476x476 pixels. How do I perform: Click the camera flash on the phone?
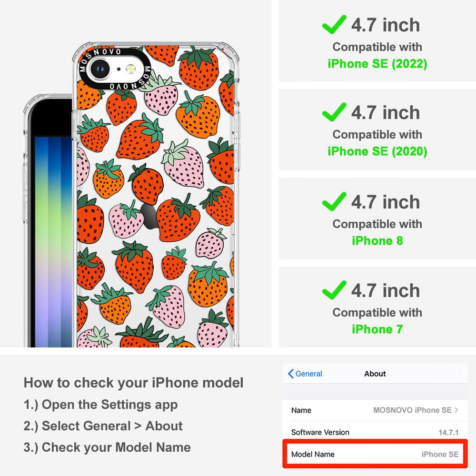(x=131, y=69)
